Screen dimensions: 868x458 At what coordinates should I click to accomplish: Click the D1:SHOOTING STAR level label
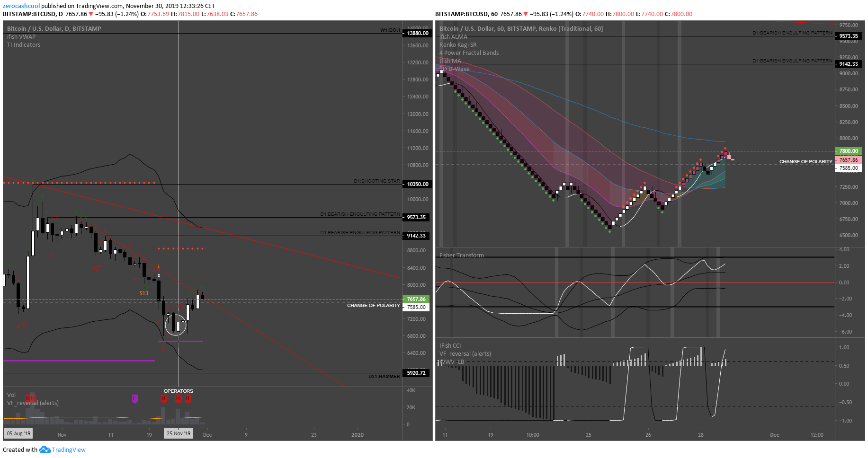tap(377, 181)
